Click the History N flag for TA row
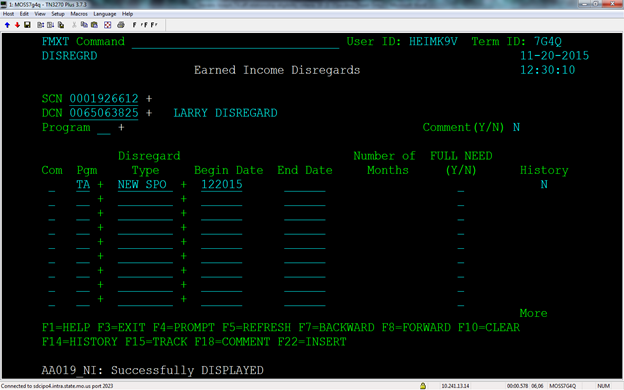The height and width of the screenshot is (390, 624). (544, 184)
